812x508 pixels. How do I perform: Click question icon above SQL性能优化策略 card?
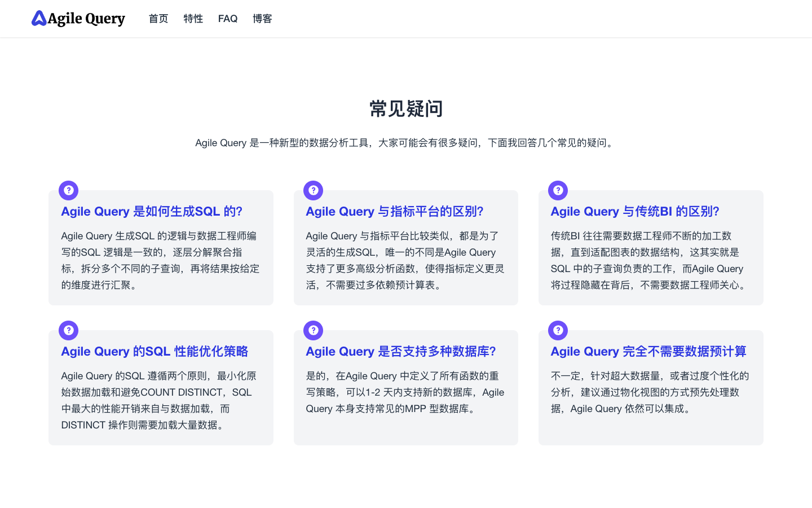(69, 330)
